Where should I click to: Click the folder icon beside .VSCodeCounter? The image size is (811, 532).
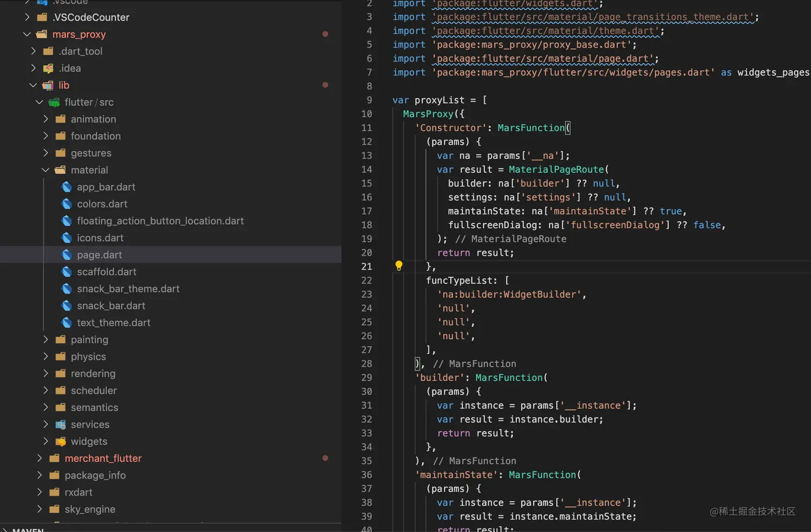[x=42, y=17]
